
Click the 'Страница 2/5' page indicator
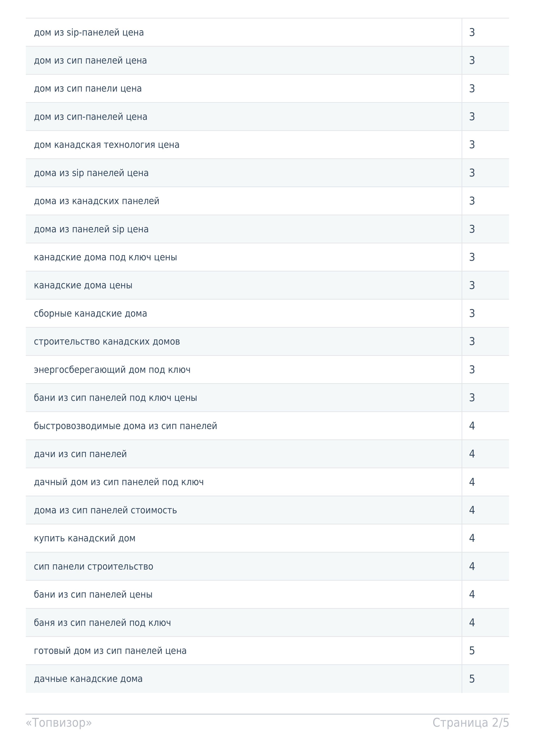pyautogui.click(x=471, y=723)
